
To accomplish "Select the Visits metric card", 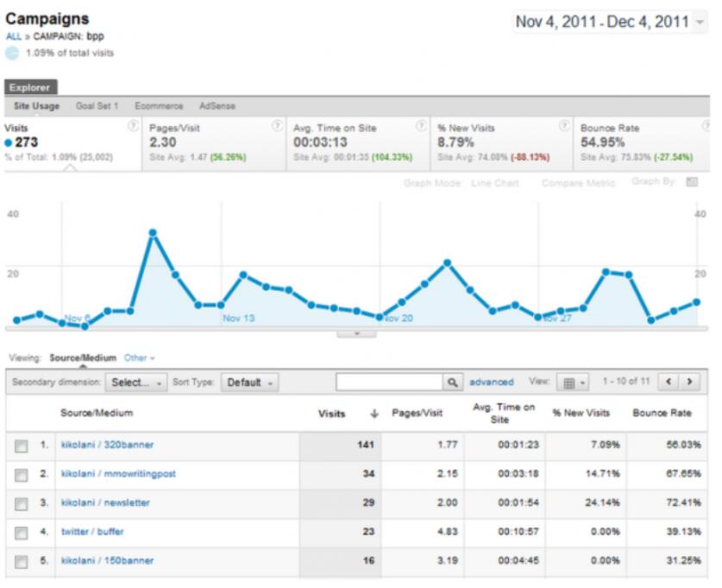I will tap(72, 143).
